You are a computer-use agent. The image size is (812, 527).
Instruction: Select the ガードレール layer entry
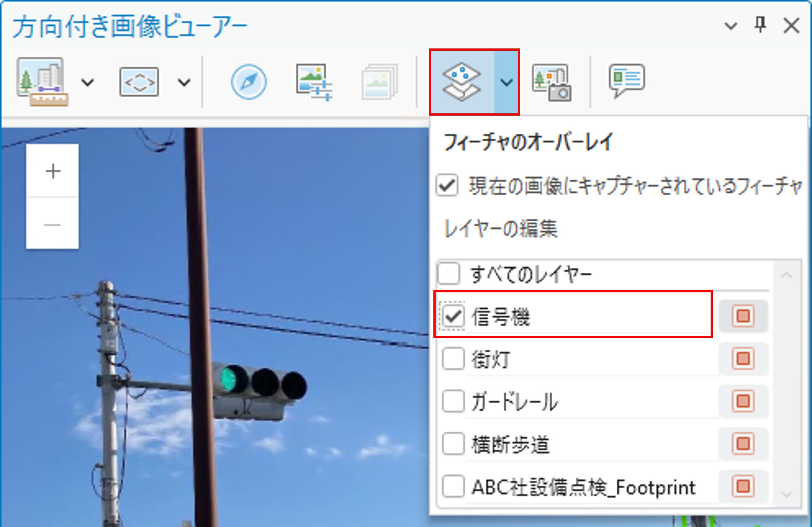pyautogui.click(x=515, y=402)
